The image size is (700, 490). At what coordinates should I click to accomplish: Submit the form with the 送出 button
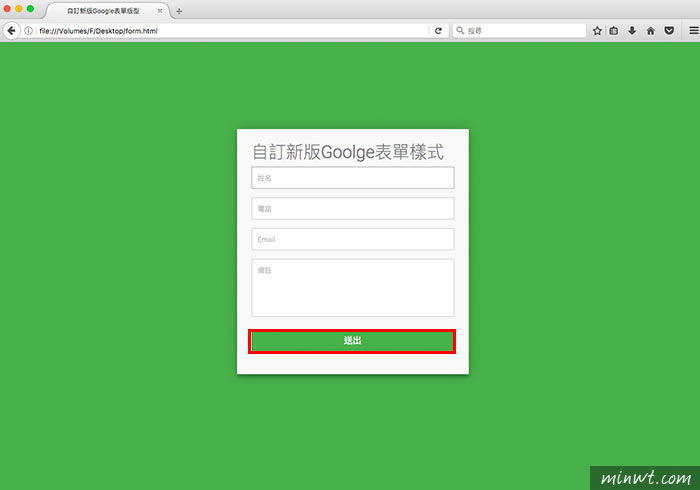(x=352, y=341)
